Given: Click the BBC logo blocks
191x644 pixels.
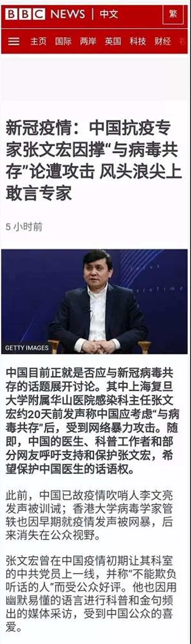Looking at the screenshot, I should coord(25,14).
